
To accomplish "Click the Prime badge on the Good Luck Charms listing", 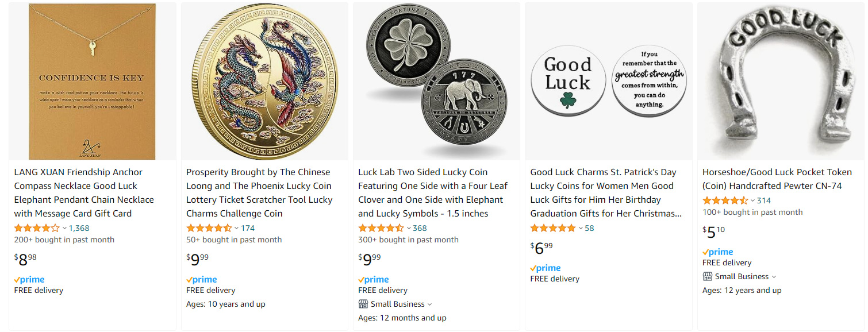I will point(545,268).
